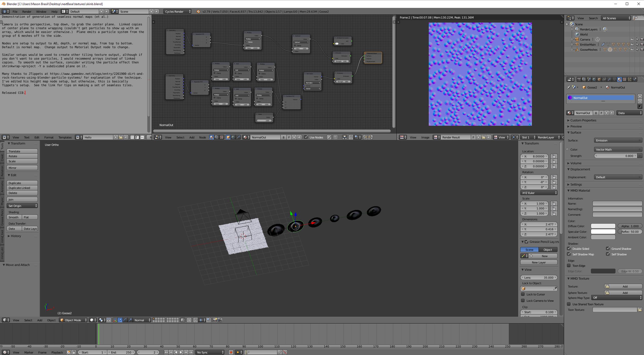644x355 pixels.
Task: Open the No Sync playback dropdown
Action: click(x=210, y=352)
